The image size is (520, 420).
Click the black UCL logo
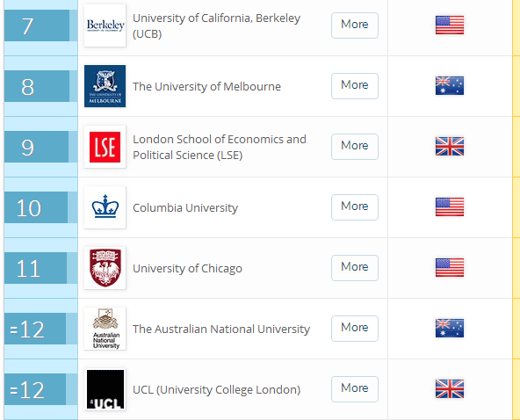point(105,389)
